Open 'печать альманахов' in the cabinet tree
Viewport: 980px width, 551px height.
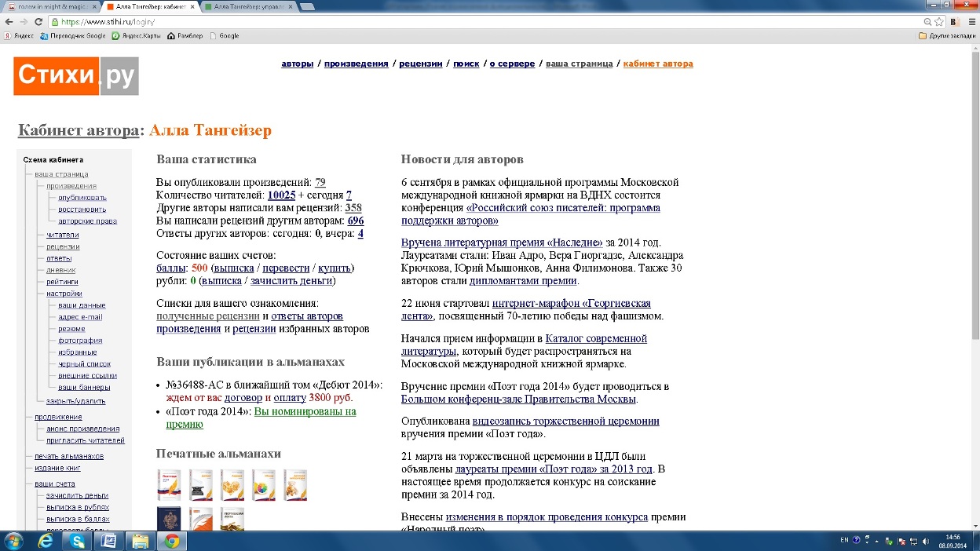tap(69, 456)
